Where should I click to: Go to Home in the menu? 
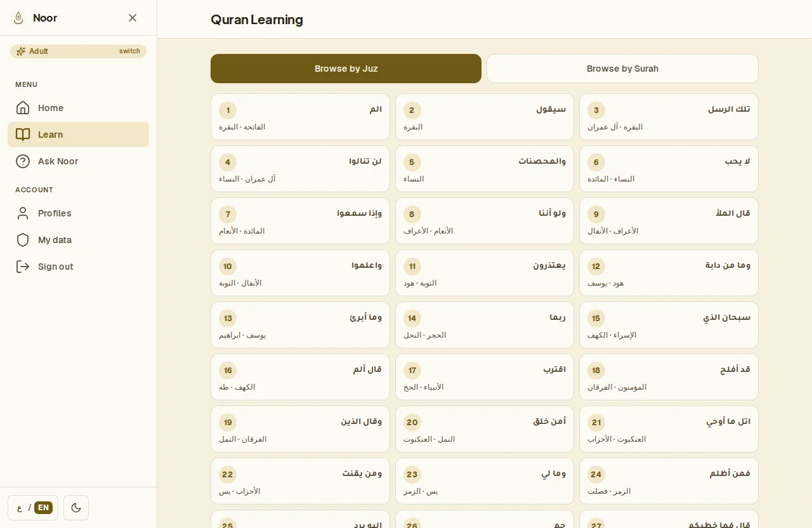click(79, 108)
